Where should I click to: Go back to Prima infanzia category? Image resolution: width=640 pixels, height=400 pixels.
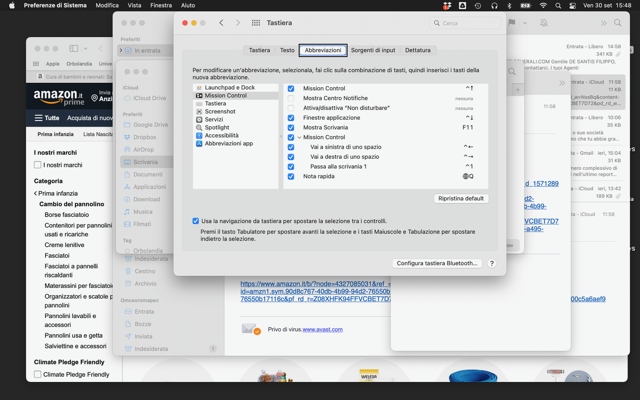[x=56, y=193]
